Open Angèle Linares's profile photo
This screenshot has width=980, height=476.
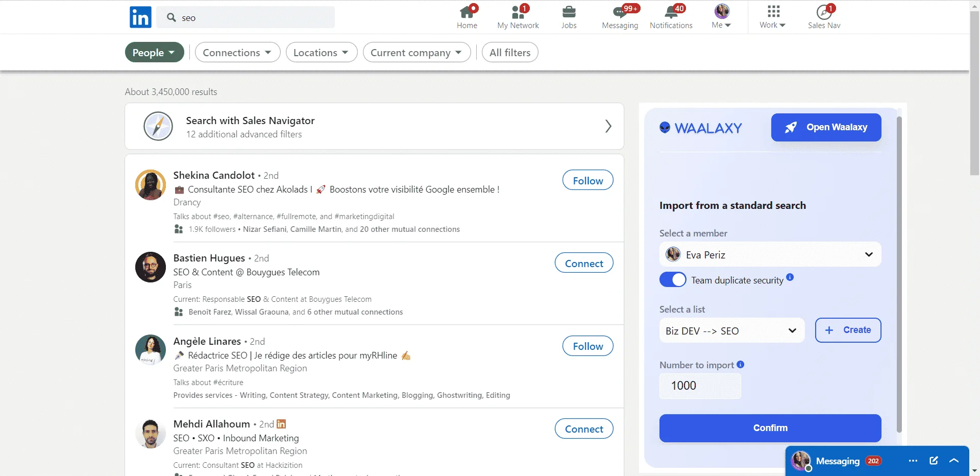tap(150, 350)
